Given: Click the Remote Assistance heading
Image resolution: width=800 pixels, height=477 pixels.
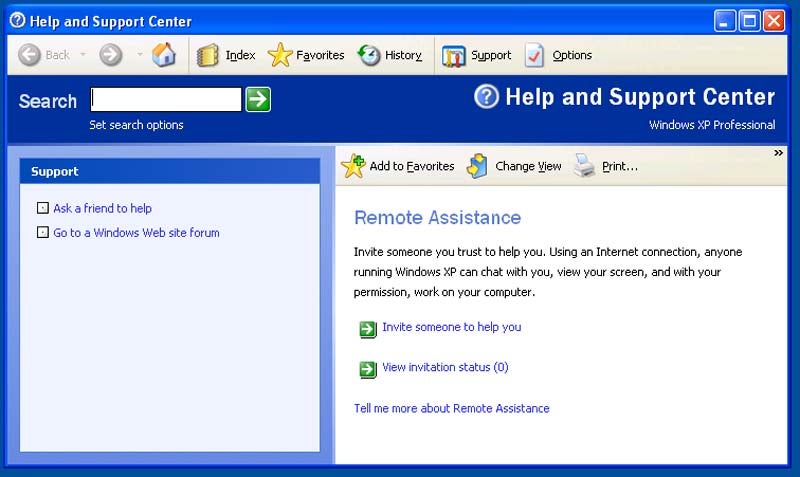Looking at the screenshot, I should [437, 218].
